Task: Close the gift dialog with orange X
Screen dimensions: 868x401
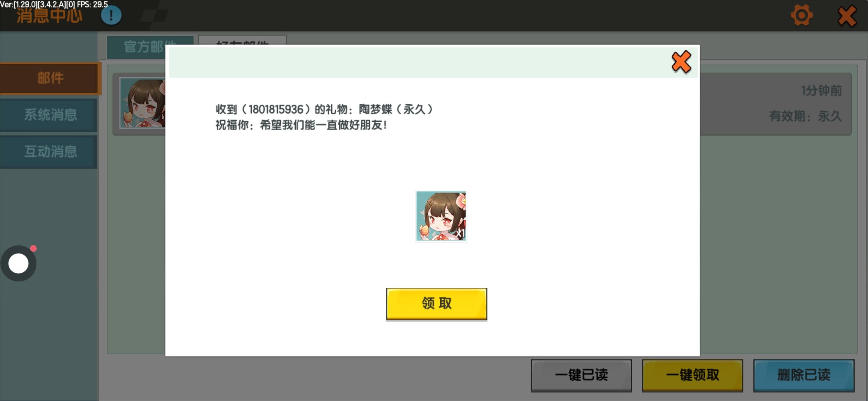Action: coord(681,62)
